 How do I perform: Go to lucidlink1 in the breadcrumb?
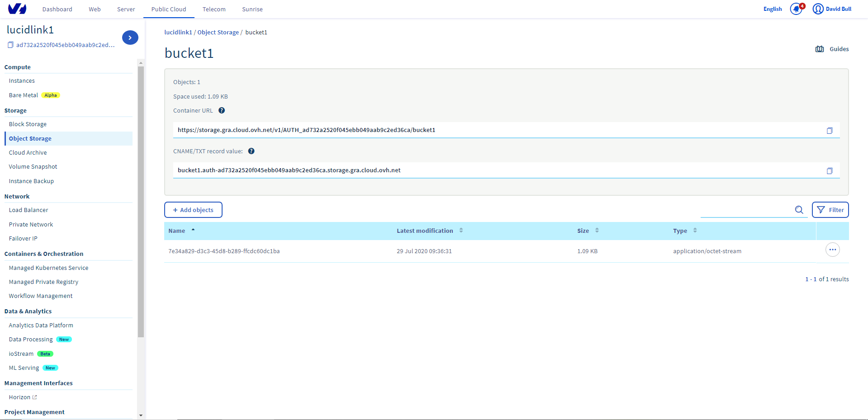tap(178, 32)
